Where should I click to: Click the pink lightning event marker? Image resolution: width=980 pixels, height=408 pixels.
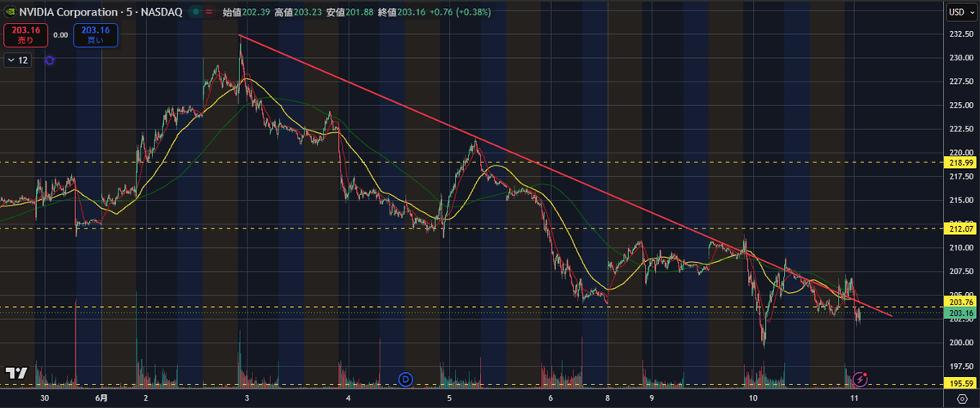(860, 379)
